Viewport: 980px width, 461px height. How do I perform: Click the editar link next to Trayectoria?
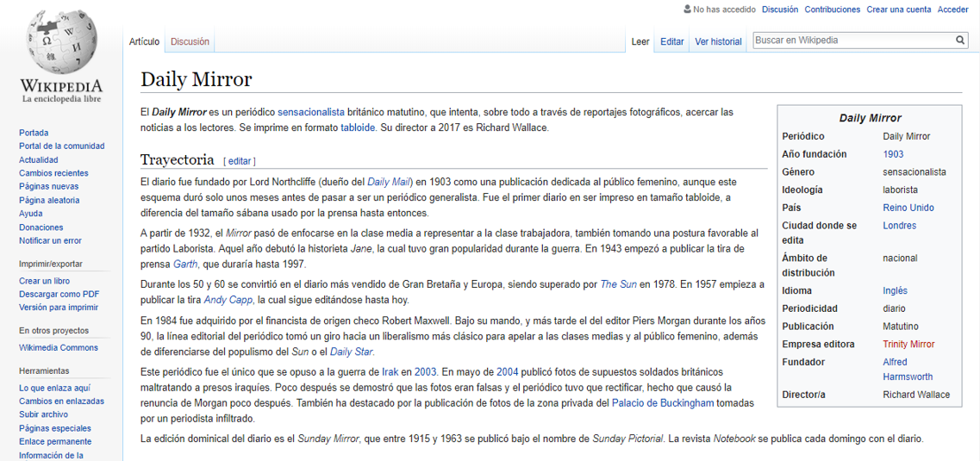240,160
